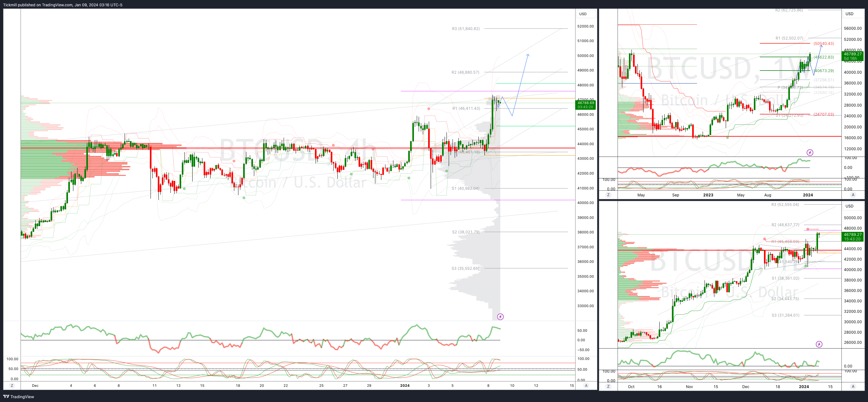Click the 2024 date label on the 4h time axis
The image size is (868, 402).
405,386
